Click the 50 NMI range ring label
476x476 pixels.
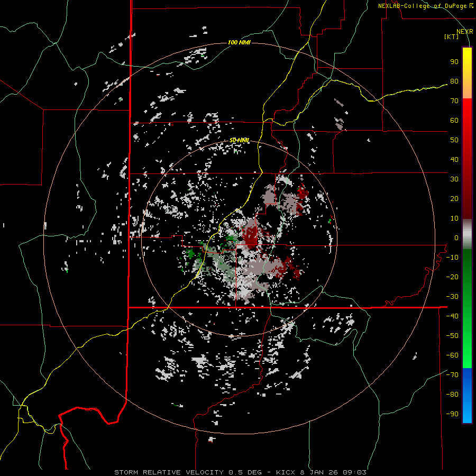point(239,140)
